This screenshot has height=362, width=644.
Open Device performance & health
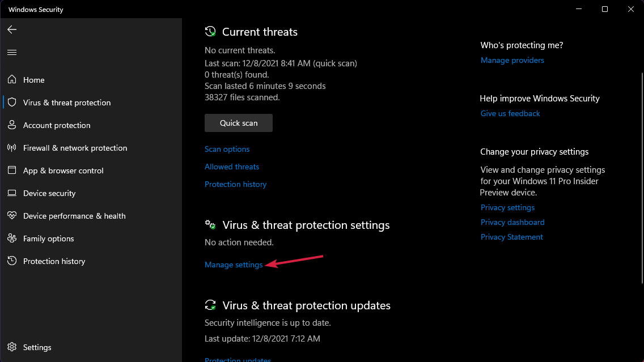coord(75,216)
